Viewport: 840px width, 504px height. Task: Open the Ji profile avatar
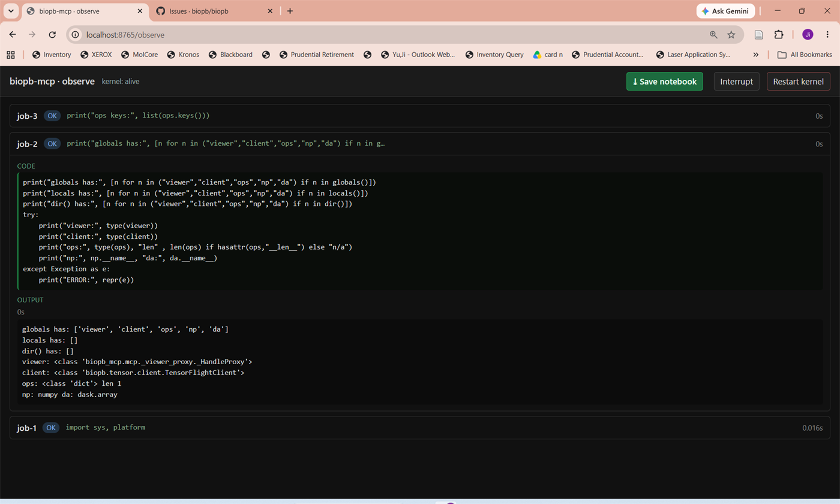coord(808,35)
